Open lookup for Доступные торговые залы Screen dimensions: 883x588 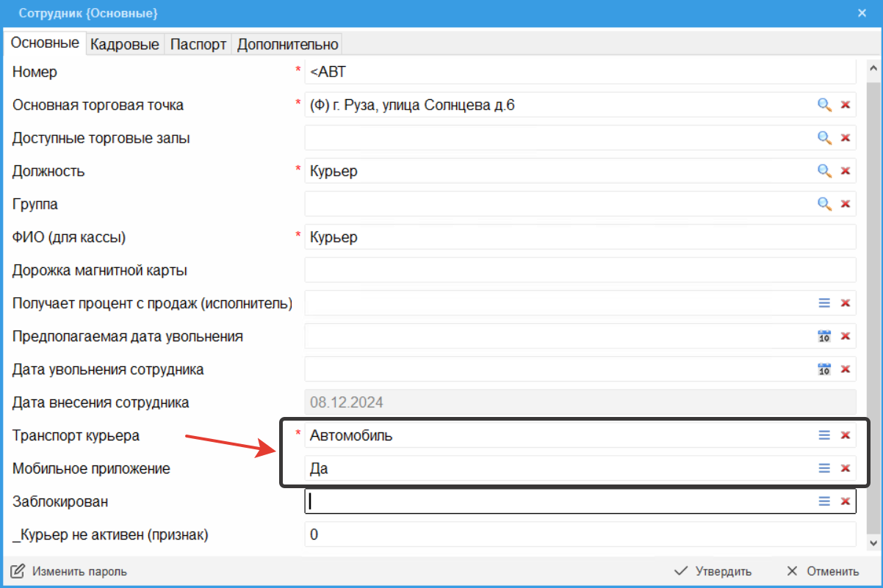(x=824, y=138)
